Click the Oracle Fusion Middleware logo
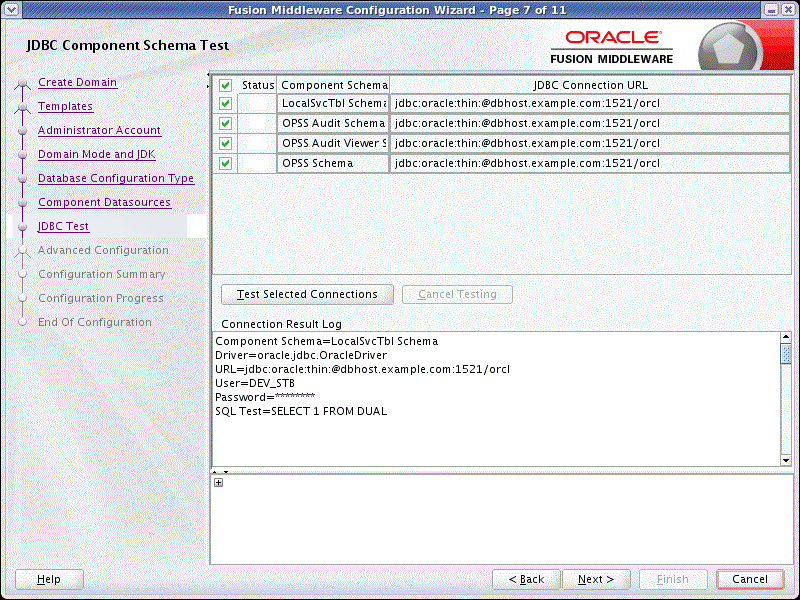Image resolution: width=800 pixels, height=600 pixels. point(612,47)
